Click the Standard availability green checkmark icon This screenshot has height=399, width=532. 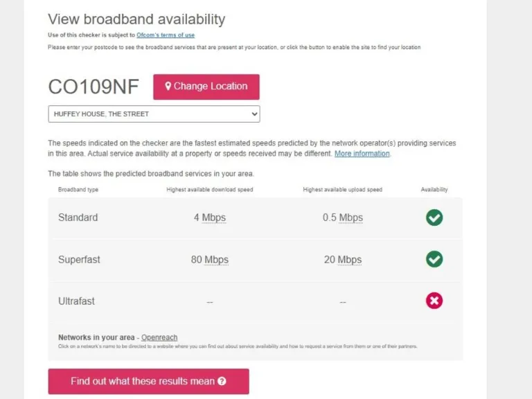(434, 218)
